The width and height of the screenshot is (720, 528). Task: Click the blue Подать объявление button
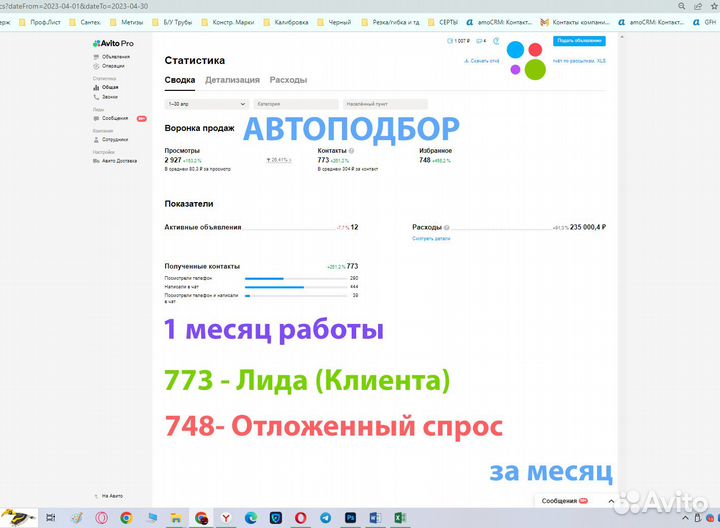tap(579, 41)
